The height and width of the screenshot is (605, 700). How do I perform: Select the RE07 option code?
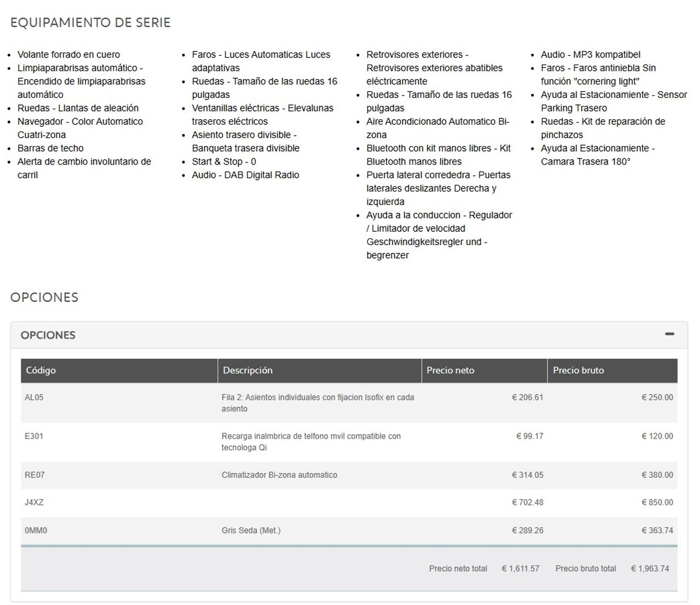coord(34,475)
